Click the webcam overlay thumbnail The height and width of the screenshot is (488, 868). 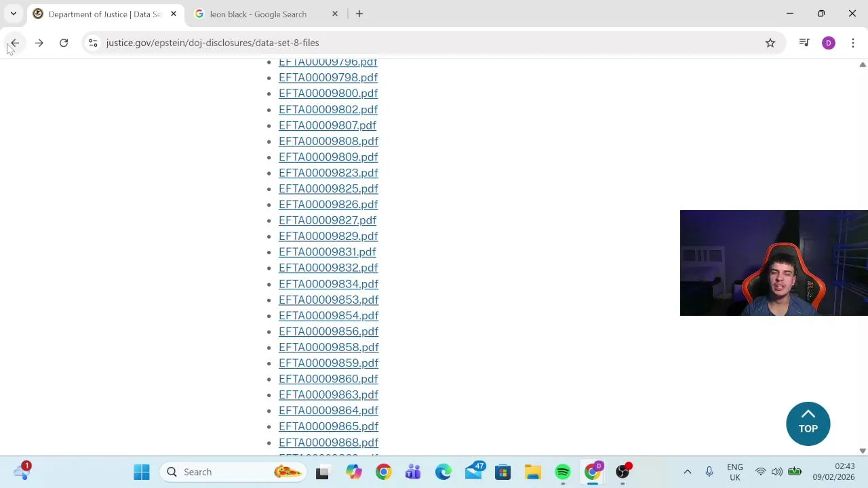(774, 263)
